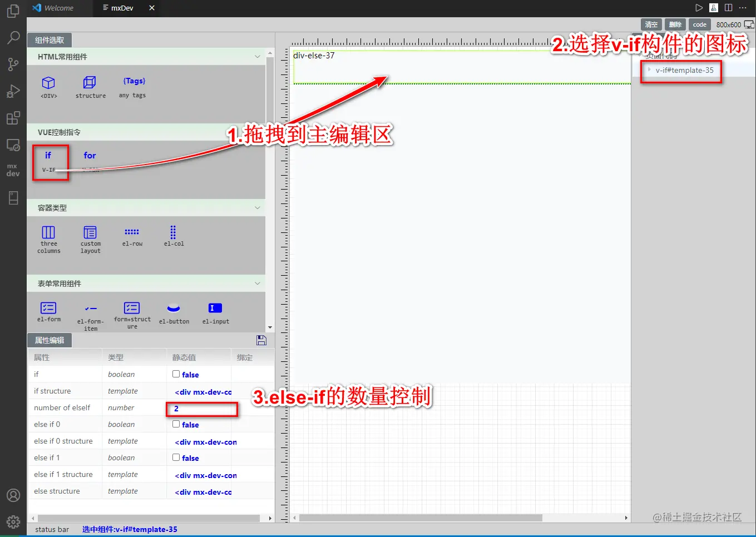Click component panel scrollbar up arrow
Screen dimensions: 756x537
point(270,53)
